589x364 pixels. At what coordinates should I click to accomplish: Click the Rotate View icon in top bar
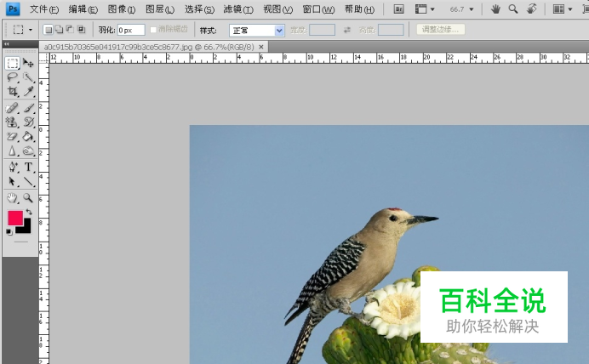(531, 9)
